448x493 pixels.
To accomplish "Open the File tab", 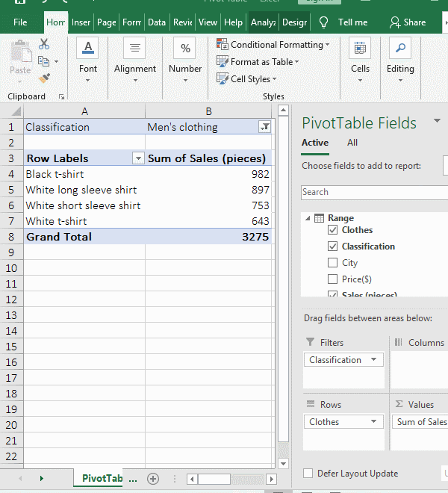I will tap(20, 22).
